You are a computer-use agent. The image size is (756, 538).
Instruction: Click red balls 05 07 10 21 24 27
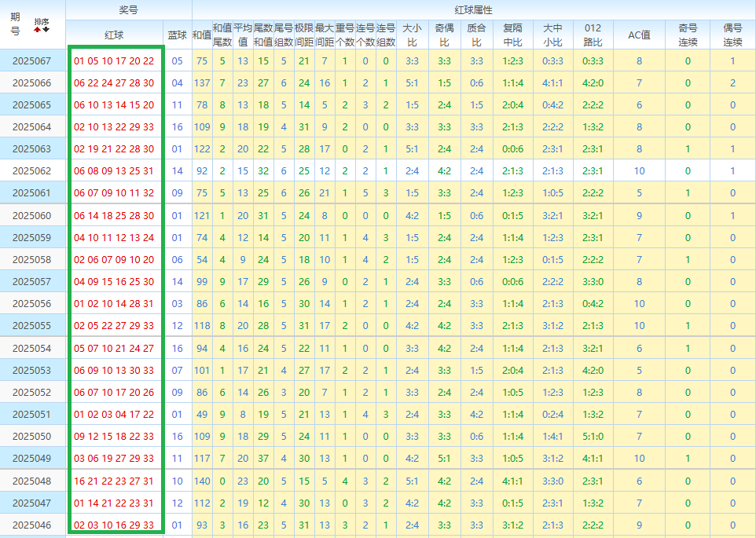(114, 348)
